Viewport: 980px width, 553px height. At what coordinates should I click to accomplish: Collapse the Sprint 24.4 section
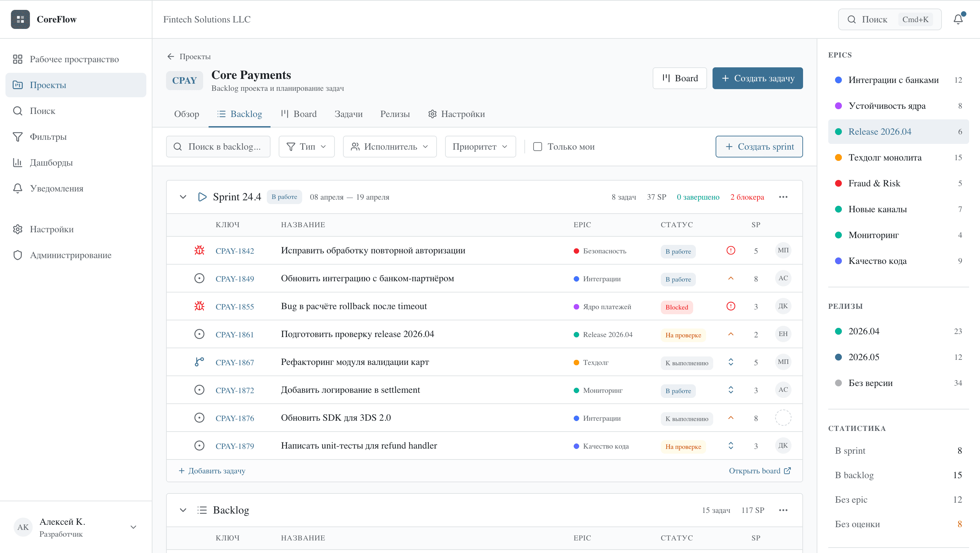coord(183,197)
